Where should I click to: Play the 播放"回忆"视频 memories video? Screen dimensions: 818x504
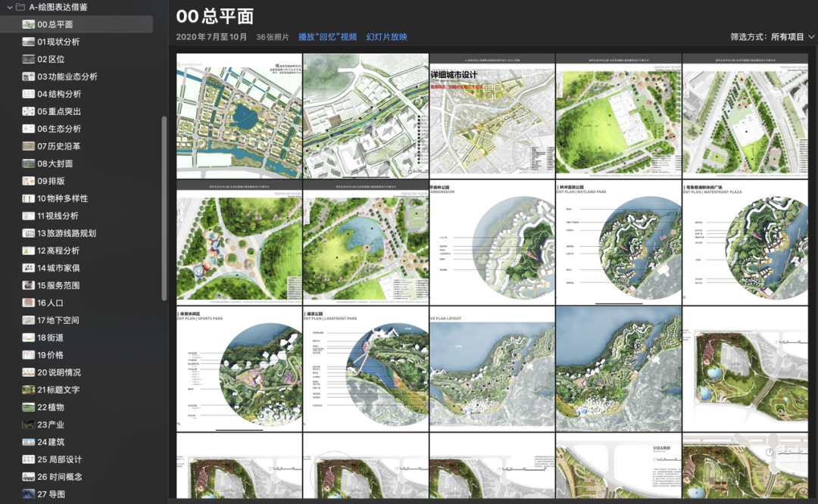coord(328,37)
